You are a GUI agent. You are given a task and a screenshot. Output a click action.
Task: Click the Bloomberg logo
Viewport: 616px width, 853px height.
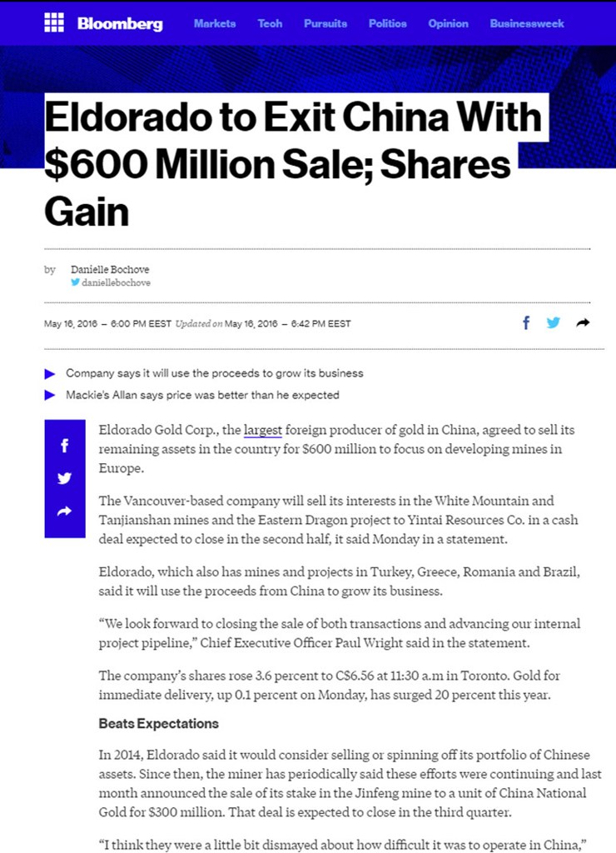pyautogui.click(x=120, y=24)
